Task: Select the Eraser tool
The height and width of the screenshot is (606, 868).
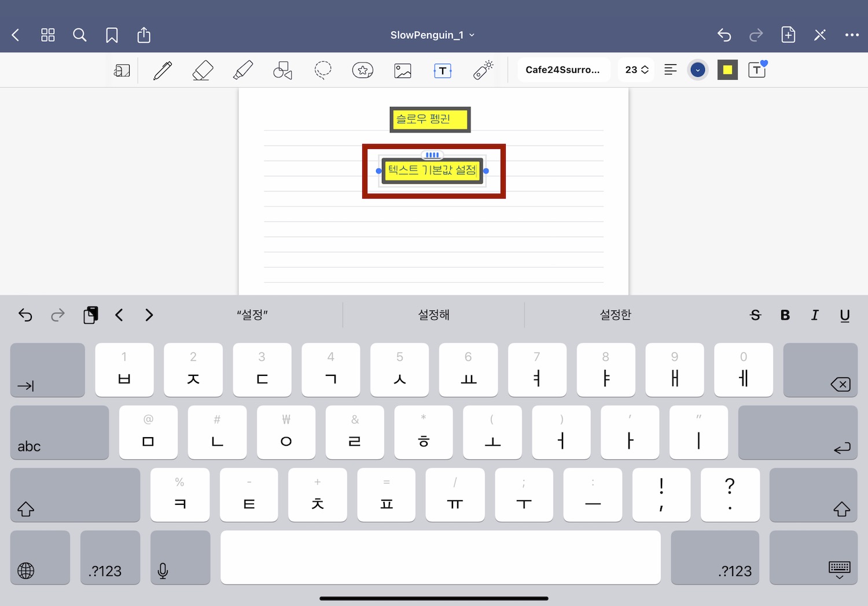Action: pyautogui.click(x=203, y=71)
